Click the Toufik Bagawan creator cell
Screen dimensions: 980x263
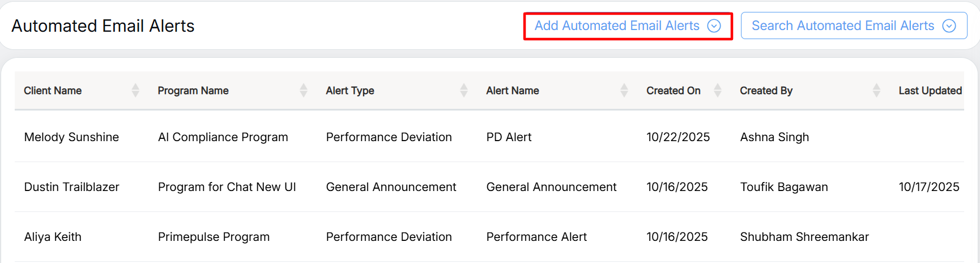[783, 187]
